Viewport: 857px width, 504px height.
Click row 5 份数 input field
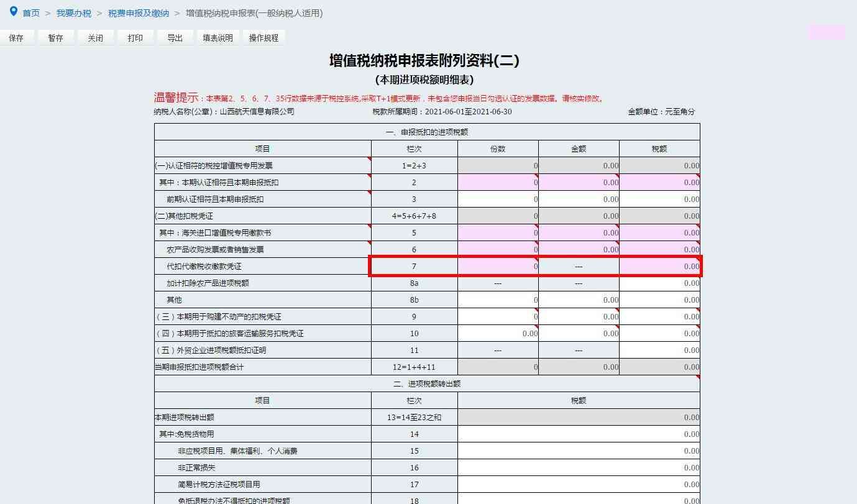498,233
